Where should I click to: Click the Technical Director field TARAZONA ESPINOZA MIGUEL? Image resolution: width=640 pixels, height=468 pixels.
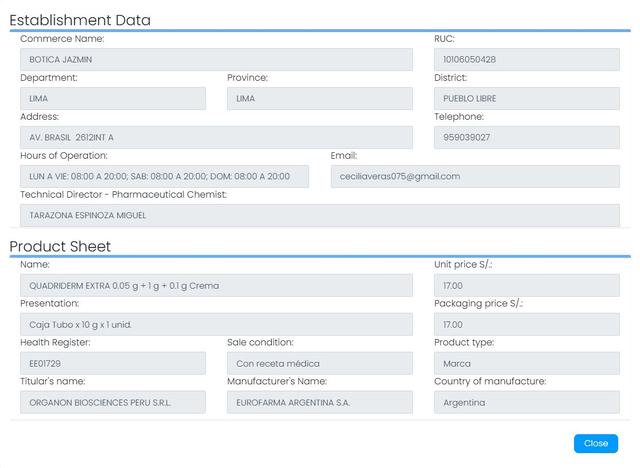(x=320, y=215)
